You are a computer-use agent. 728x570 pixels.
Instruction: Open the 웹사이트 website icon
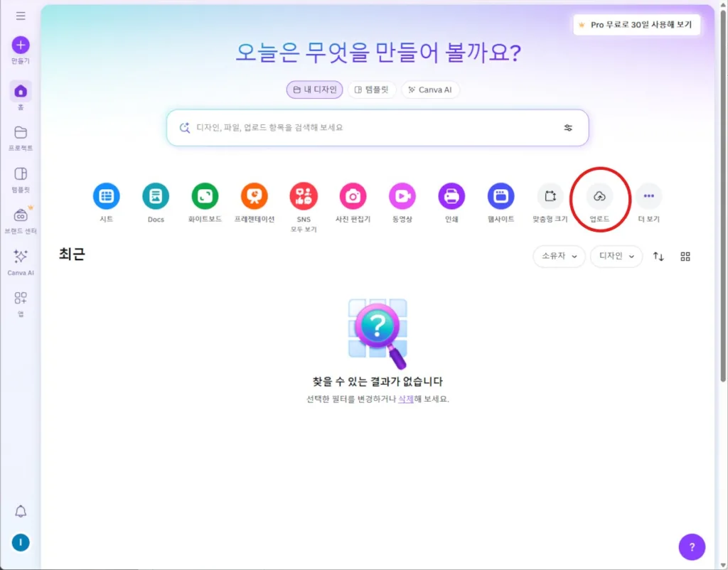click(500, 196)
